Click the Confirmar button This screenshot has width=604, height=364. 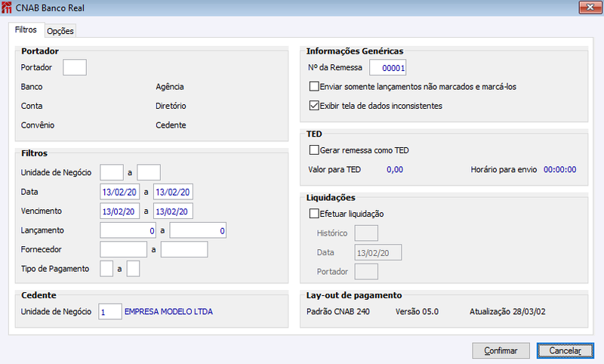point(501,350)
